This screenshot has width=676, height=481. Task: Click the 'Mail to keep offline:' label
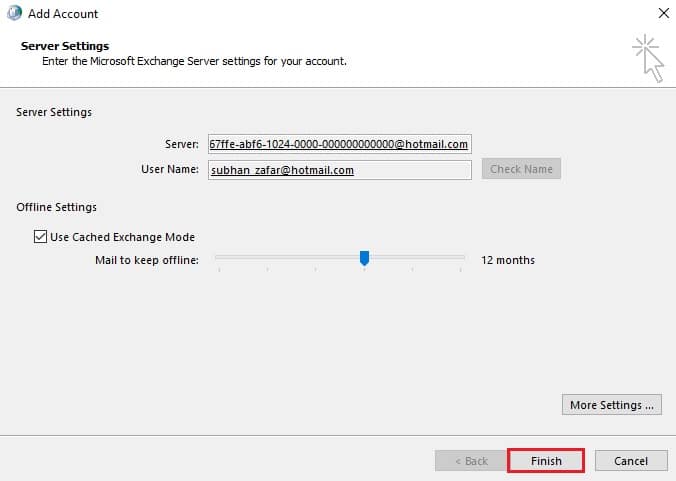click(x=147, y=260)
